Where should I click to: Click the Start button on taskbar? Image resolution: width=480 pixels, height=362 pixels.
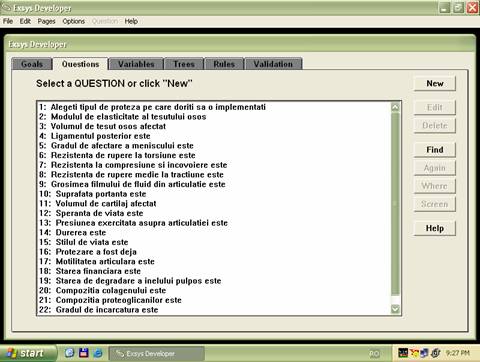pyautogui.click(x=28, y=353)
